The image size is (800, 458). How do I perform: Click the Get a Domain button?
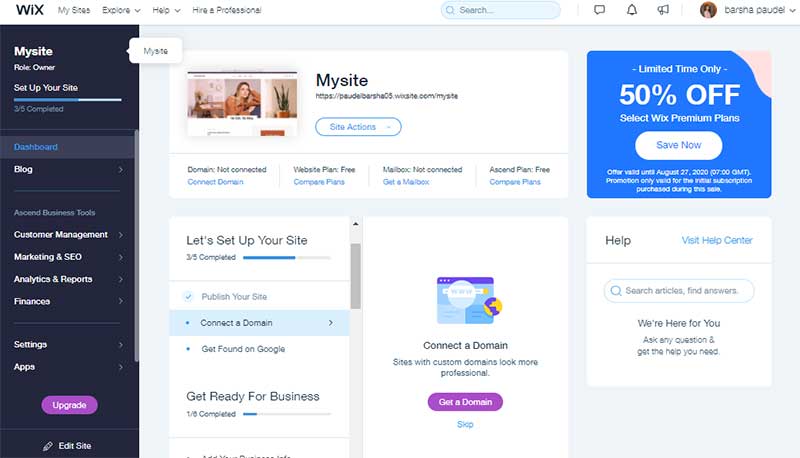(x=465, y=402)
